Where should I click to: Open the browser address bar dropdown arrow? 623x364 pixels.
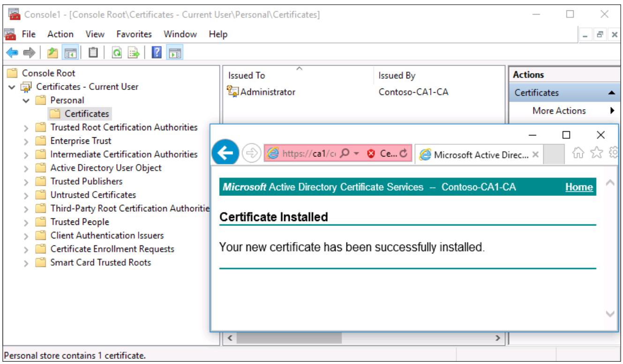357,154
